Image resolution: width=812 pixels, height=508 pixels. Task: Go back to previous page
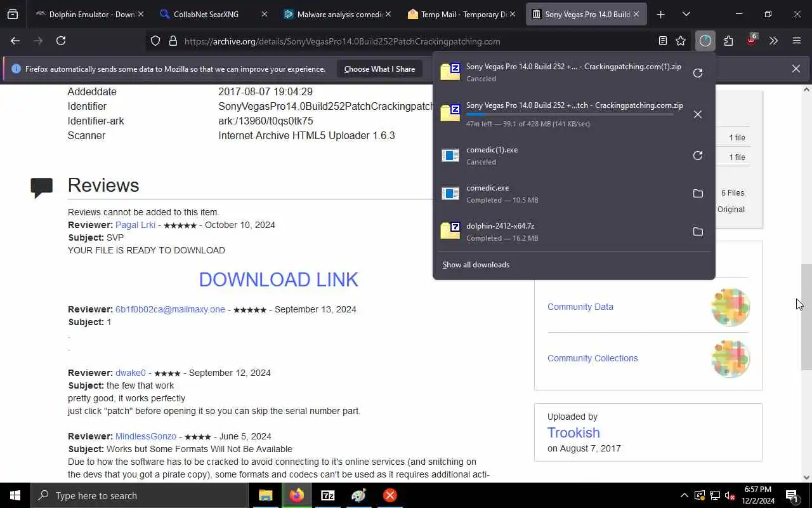point(15,41)
